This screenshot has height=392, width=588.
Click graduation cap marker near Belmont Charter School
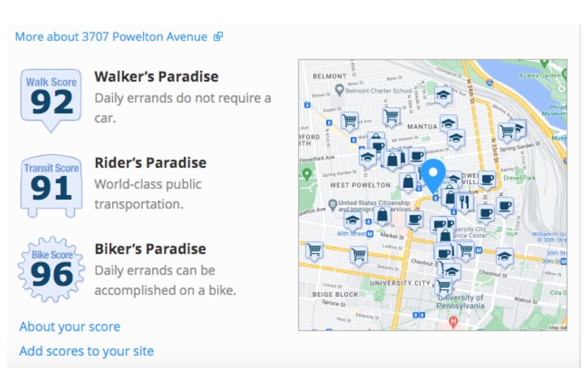click(x=442, y=95)
